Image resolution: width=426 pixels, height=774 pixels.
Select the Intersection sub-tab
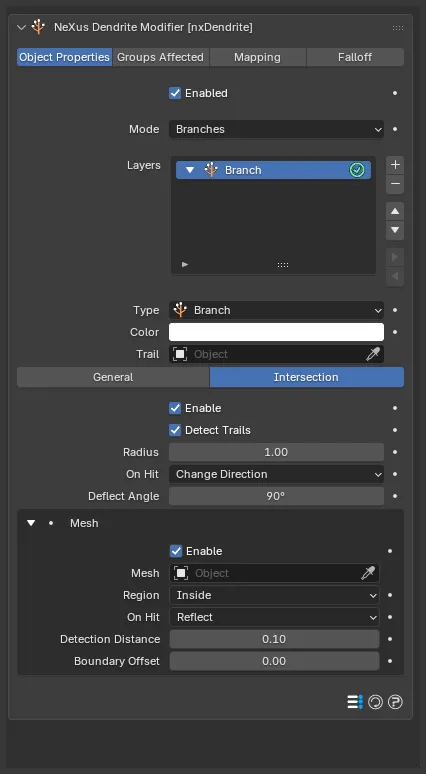[x=307, y=377]
